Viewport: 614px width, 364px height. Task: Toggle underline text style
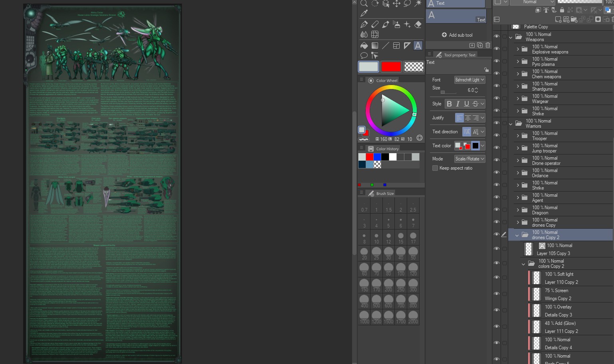466,104
